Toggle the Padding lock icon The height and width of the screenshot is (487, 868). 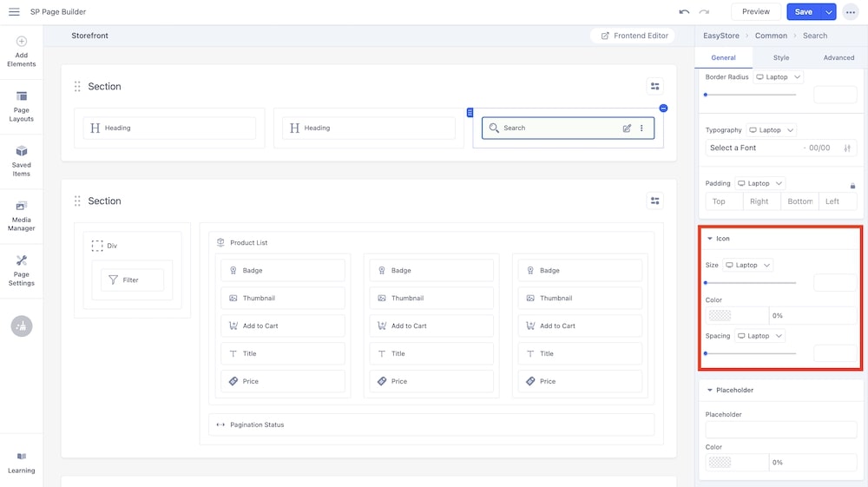point(852,185)
